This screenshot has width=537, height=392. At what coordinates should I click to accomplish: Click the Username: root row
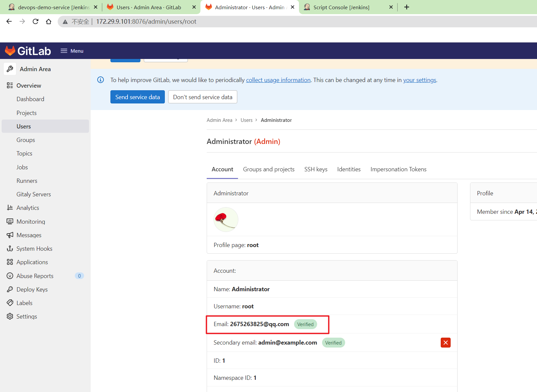(x=332, y=306)
